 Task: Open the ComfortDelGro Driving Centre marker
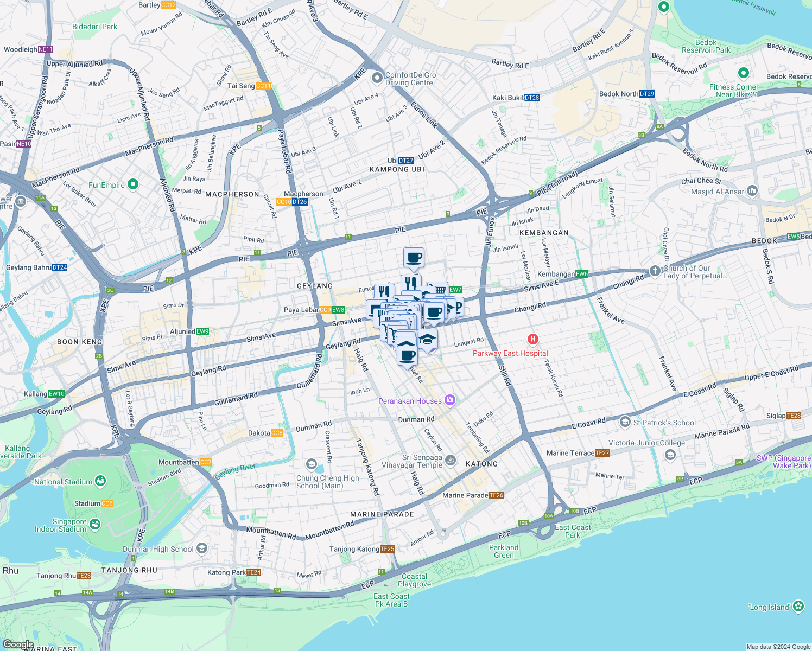tap(377, 78)
